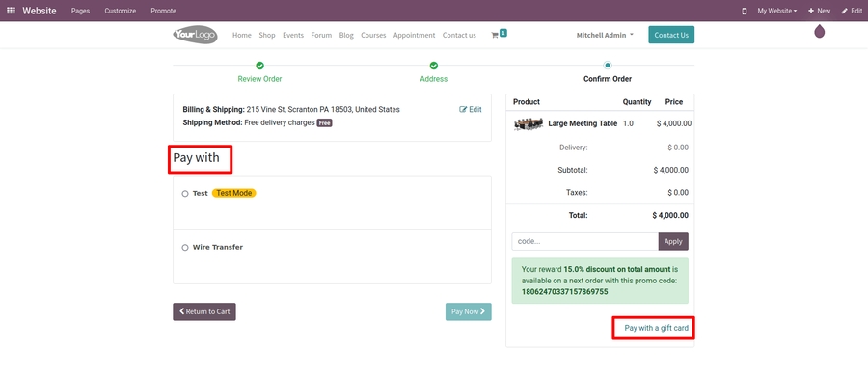Click the Address step label
Image resolution: width=868 pixels, height=376 pixels.
point(433,79)
